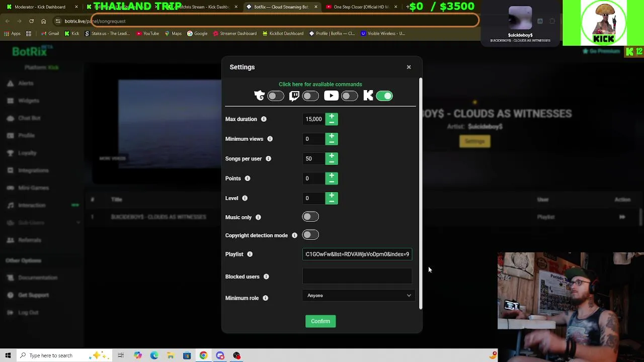Confirm the song request settings
The height and width of the screenshot is (362, 644).
pyautogui.click(x=320, y=321)
